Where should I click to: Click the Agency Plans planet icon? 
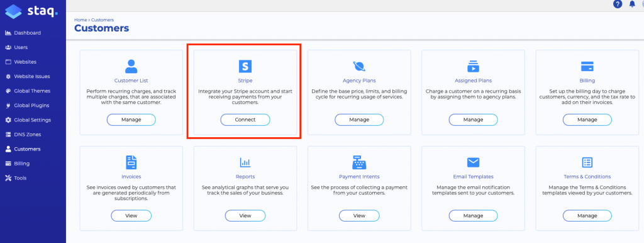pos(359,66)
